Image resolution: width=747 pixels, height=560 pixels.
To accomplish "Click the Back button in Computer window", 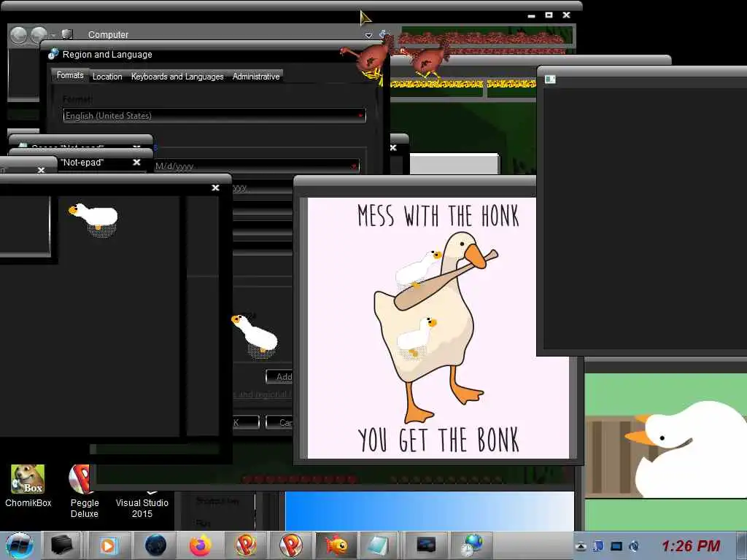I will tap(18, 35).
